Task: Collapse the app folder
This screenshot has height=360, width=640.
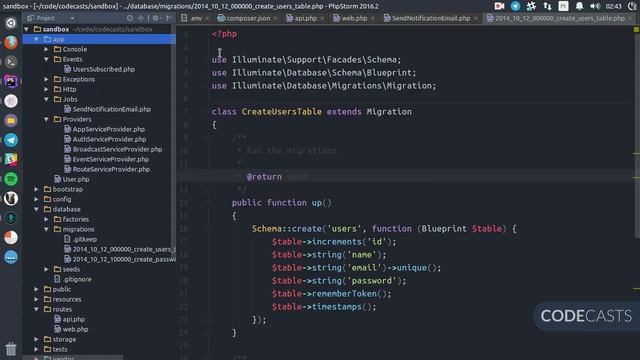Action: (x=37, y=39)
